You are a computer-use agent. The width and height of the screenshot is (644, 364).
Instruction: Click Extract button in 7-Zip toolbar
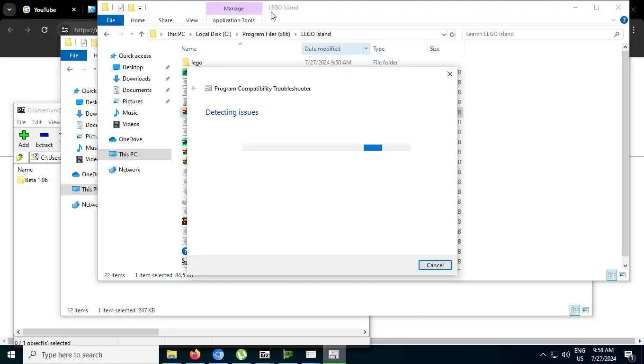pos(44,139)
